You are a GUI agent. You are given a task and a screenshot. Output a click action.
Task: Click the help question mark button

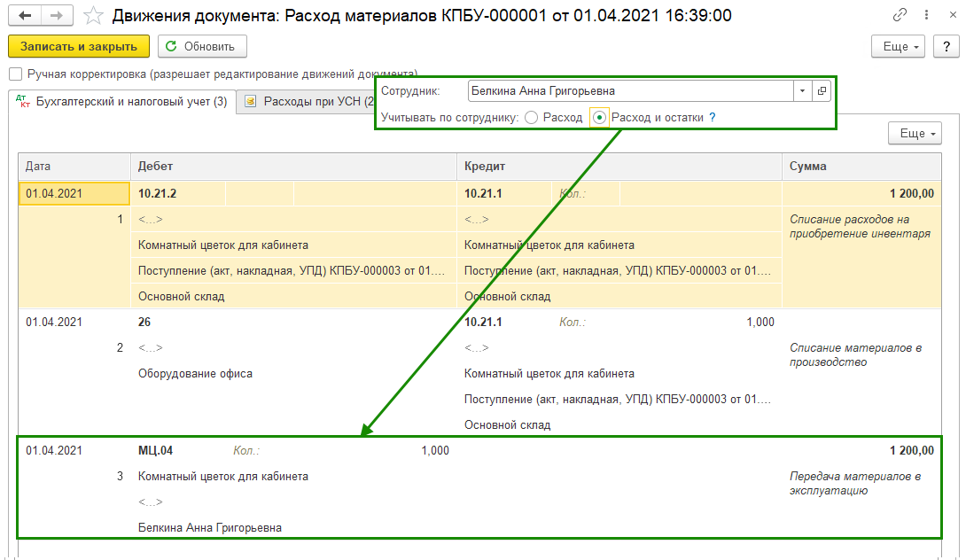pos(945,47)
